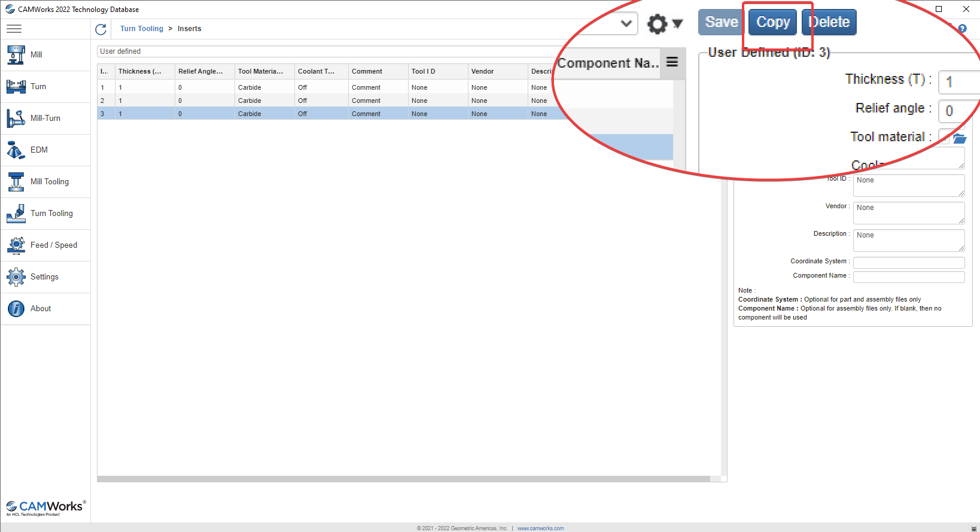The height and width of the screenshot is (532, 980).
Task: Focus the Tool ID text field
Action: [x=909, y=186]
